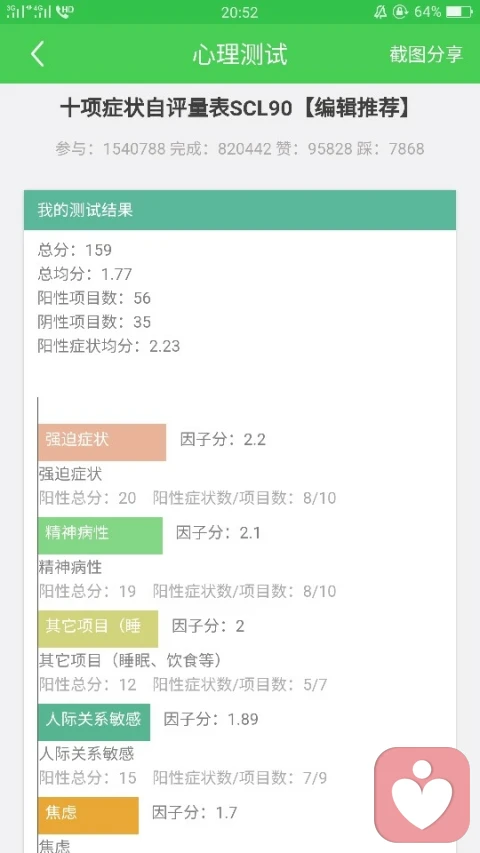Tap the 20:52 clock in status bar

click(x=239, y=12)
